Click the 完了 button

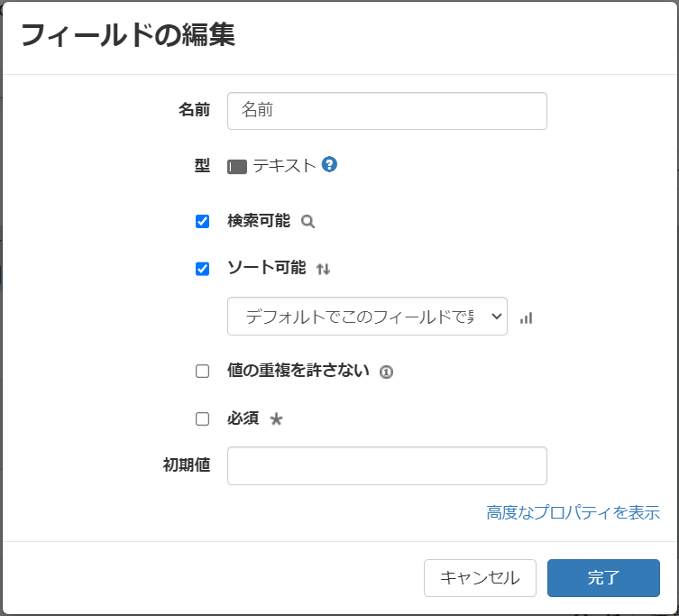603,578
